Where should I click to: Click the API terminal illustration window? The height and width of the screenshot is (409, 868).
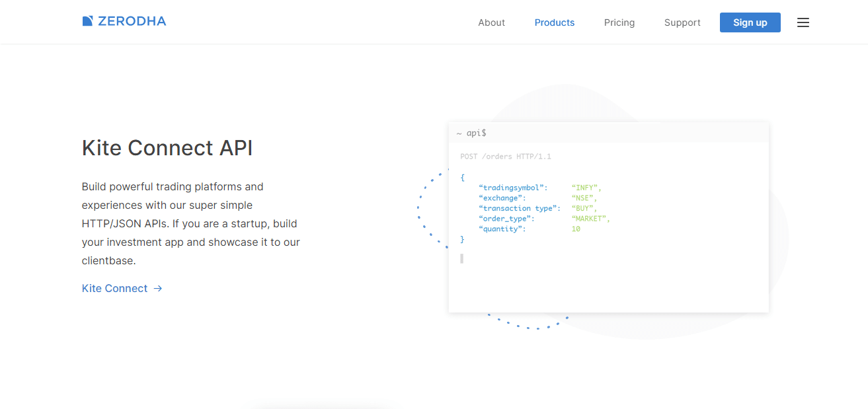[608, 217]
